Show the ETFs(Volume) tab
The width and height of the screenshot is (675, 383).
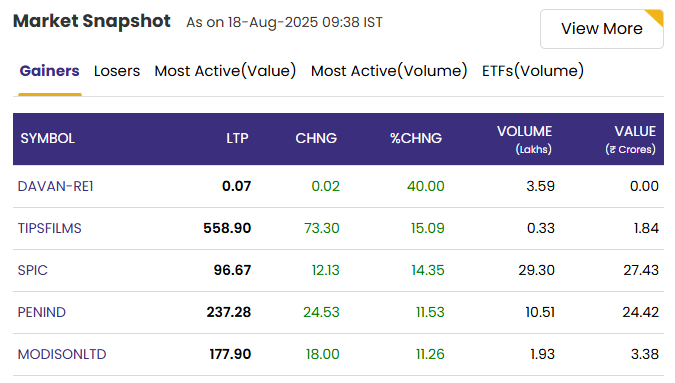click(533, 71)
